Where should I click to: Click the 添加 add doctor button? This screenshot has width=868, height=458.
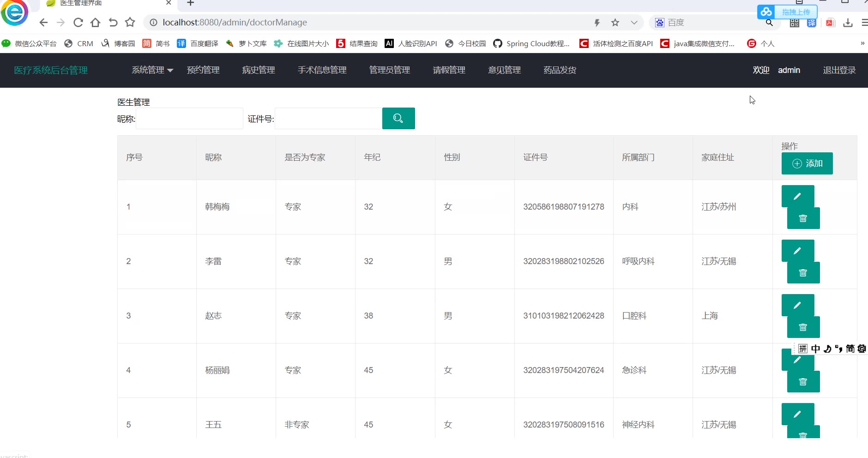807,163
